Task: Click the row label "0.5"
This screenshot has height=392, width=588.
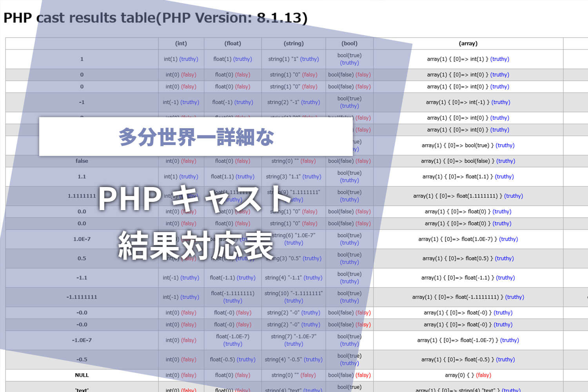Action: coord(82,258)
